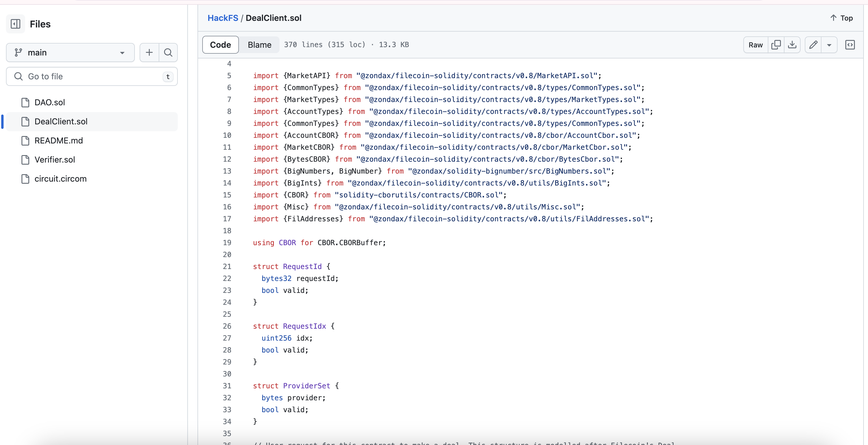
Task: Click the 'bytes provider;' code line
Action: coord(294,398)
